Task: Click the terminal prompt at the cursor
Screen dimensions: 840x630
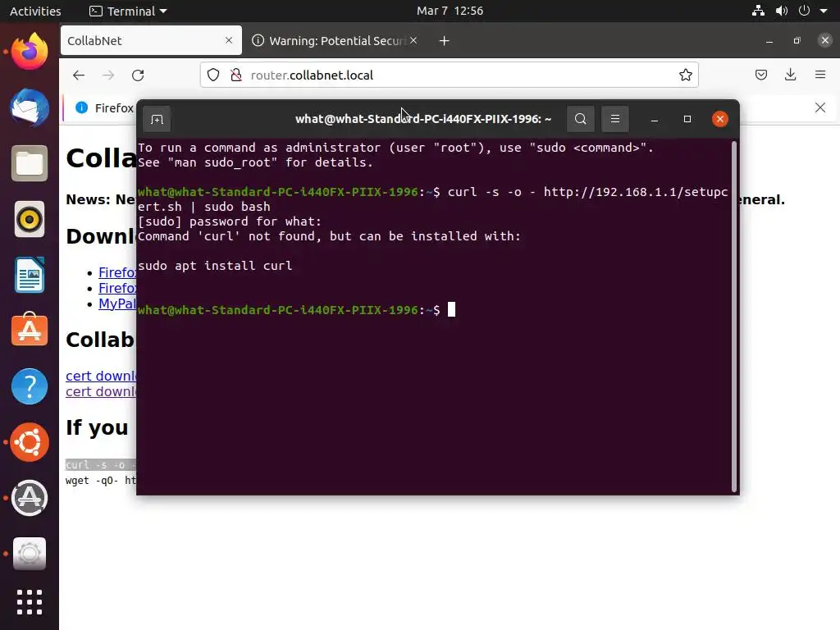Action: tap(451, 309)
